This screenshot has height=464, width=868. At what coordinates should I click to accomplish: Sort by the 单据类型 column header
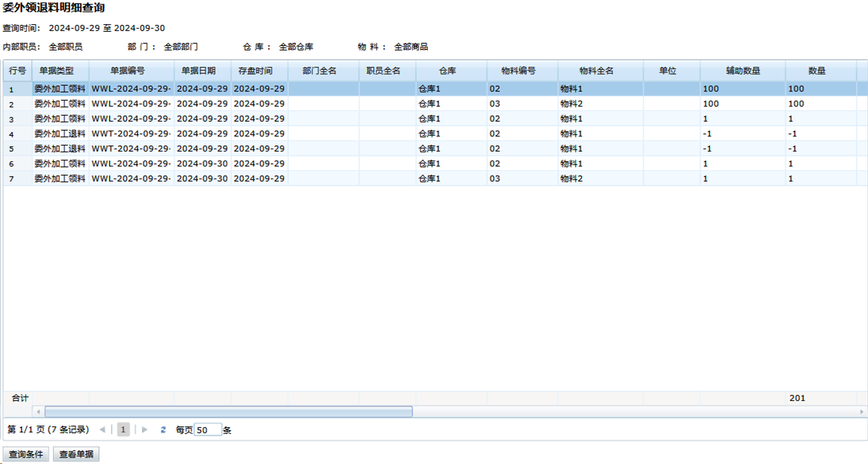coord(57,71)
